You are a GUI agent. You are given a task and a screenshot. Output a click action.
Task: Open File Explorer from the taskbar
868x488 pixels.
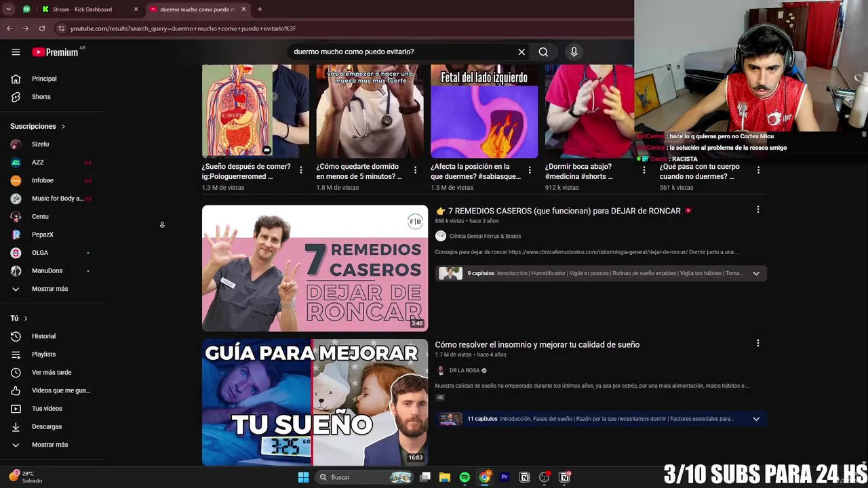445,477
